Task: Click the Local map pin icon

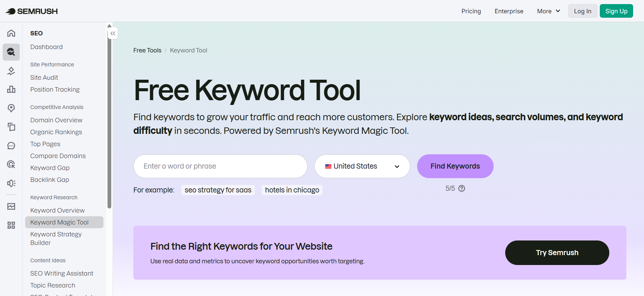Action: [x=11, y=108]
